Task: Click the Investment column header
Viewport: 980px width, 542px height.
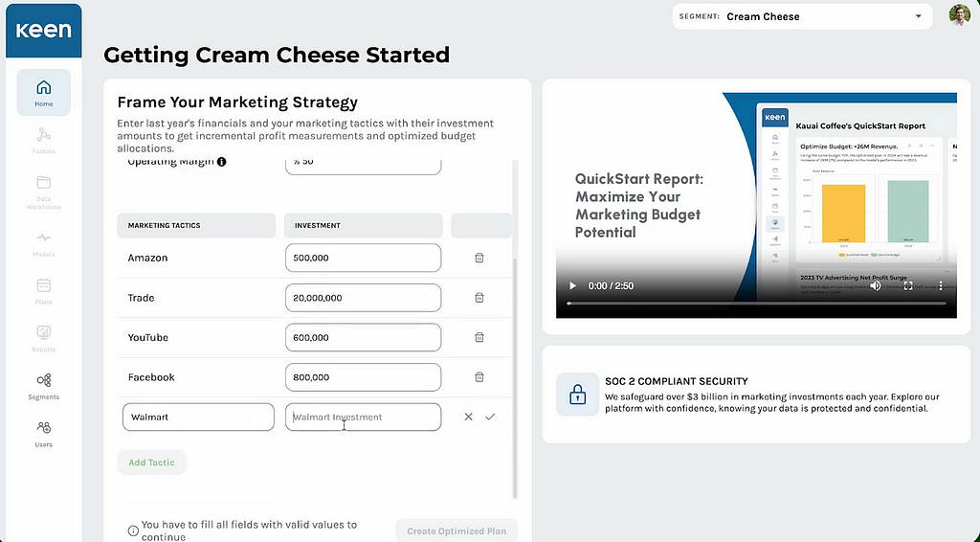Action: pos(363,226)
